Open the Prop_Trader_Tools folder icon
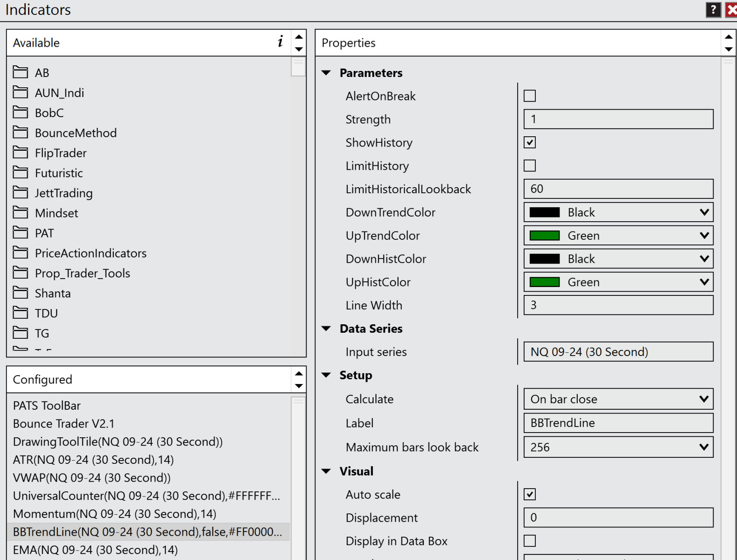 (20, 273)
